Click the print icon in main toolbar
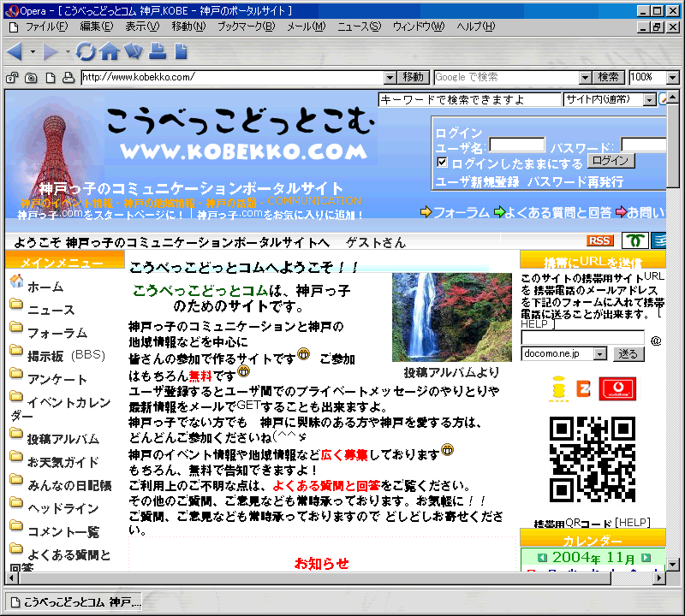Viewport: 685px width, 616px height. (158, 51)
